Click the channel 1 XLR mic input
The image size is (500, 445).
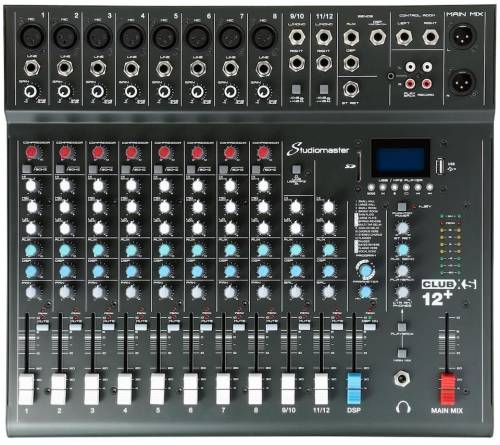(31, 36)
